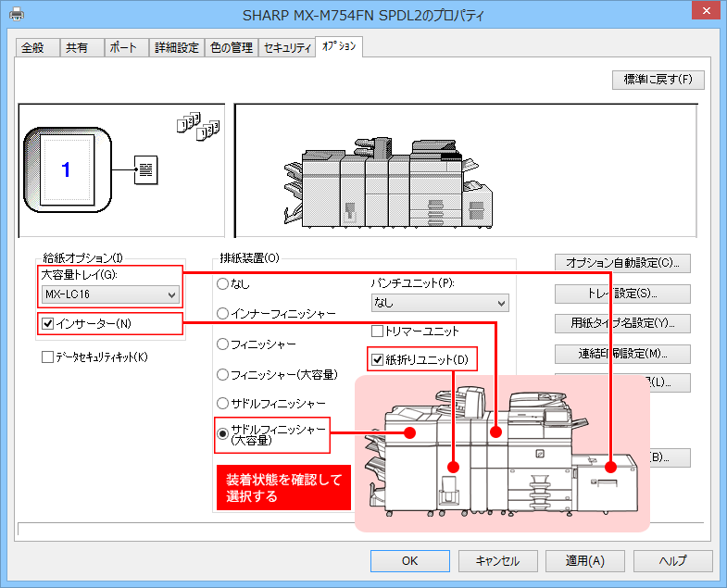Open オプション自動設定 button
Viewport: 727px width, 588px height.
pos(621,263)
